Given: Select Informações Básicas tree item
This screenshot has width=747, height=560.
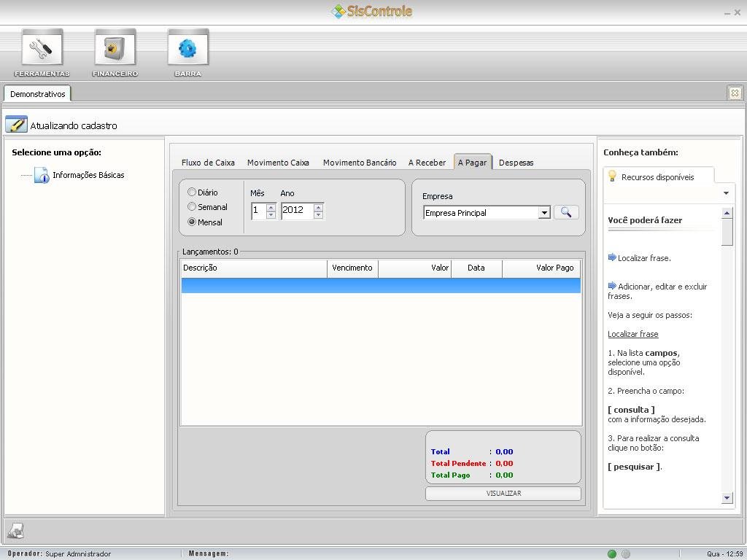Looking at the screenshot, I should (x=88, y=175).
